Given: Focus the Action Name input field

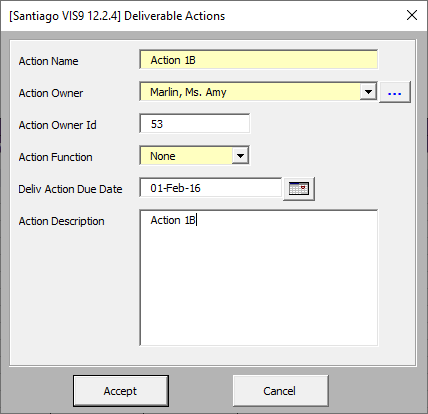Looking at the screenshot, I should tap(259, 60).
